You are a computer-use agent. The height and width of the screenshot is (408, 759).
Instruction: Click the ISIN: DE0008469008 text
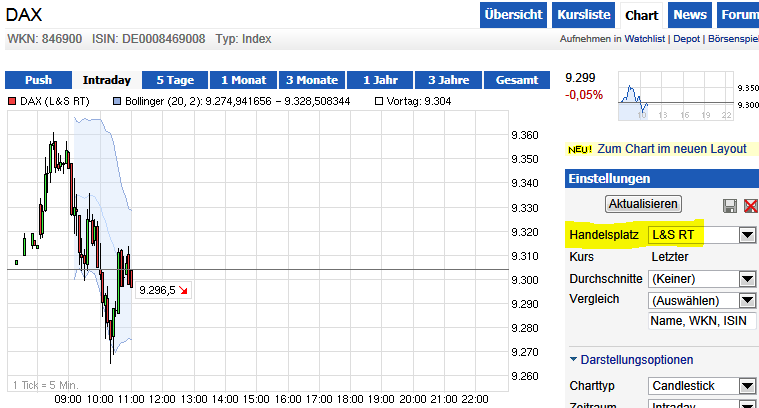pyautogui.click(x=149, y=39)
